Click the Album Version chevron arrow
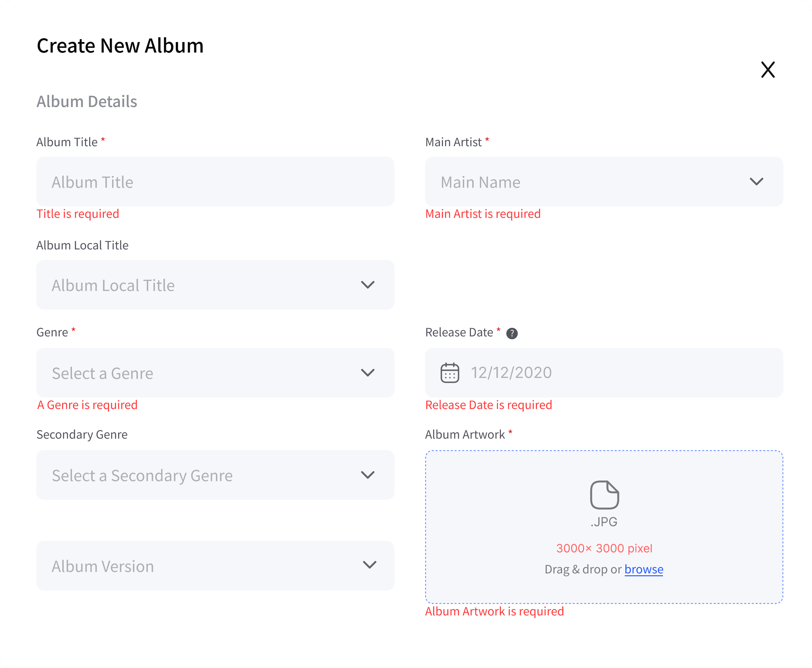812x668 pixels. point(370,565)
